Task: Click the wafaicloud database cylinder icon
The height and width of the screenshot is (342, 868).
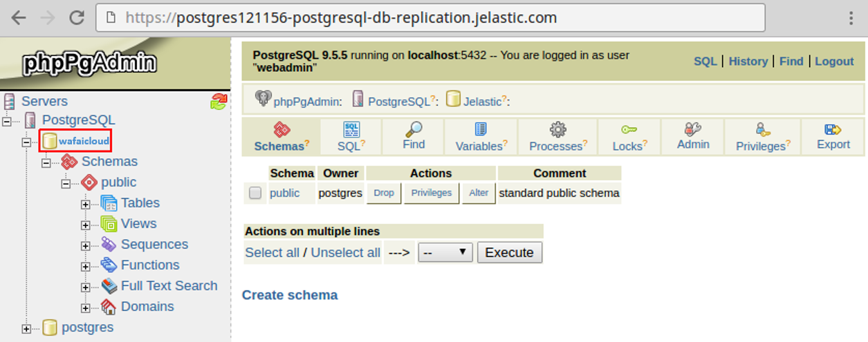Action: pyautogui.click(x=50, y=141)
